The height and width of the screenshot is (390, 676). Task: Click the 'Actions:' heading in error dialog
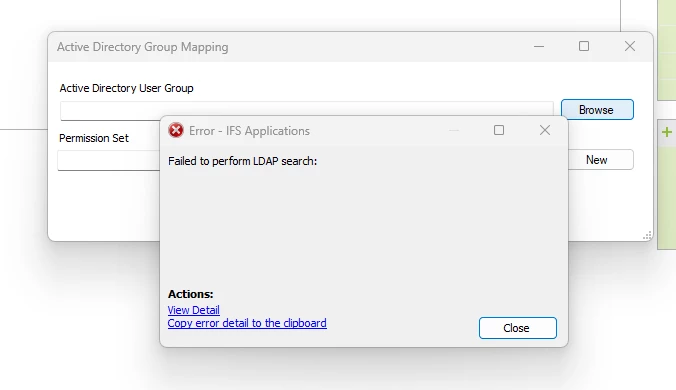coord(191,294)
